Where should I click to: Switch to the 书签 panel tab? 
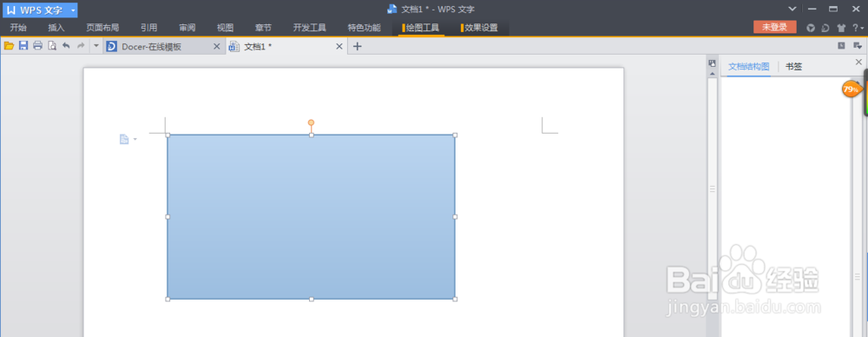[794, 67]
